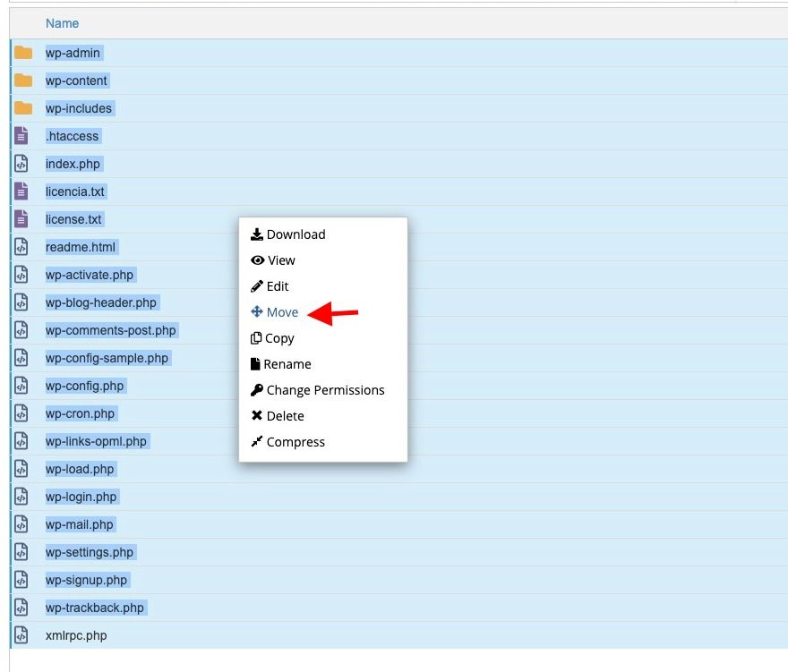Select the wp-blog-header.php file name
This screenshot has width=788, height=672.
tap(101, 302)
